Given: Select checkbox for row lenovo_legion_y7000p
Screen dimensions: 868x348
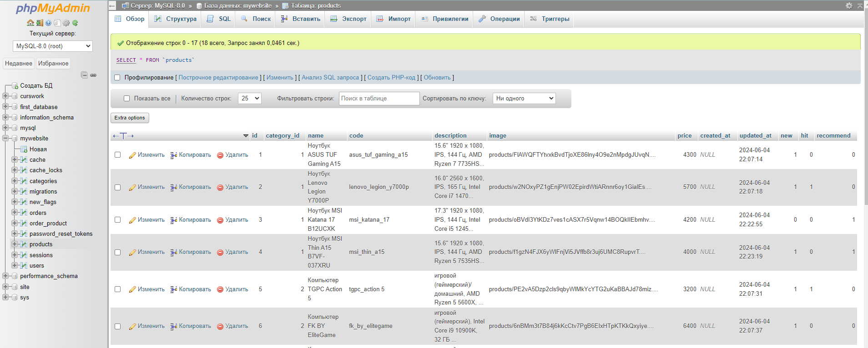Looking at the screenshot, I should (x=118, y=187).
